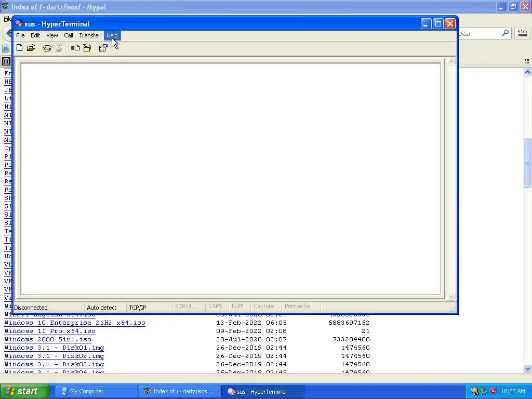Click the file size 733204480

(x=351, y=339)
